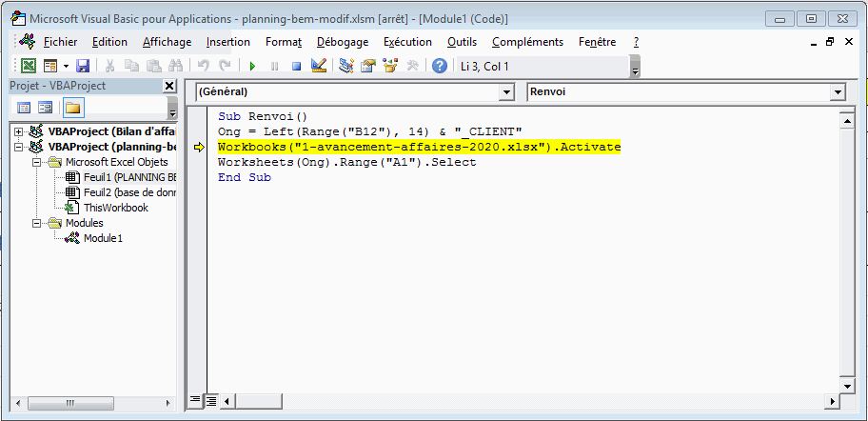
Task: Run the macro with green play icon
Action: click(252, 67)
